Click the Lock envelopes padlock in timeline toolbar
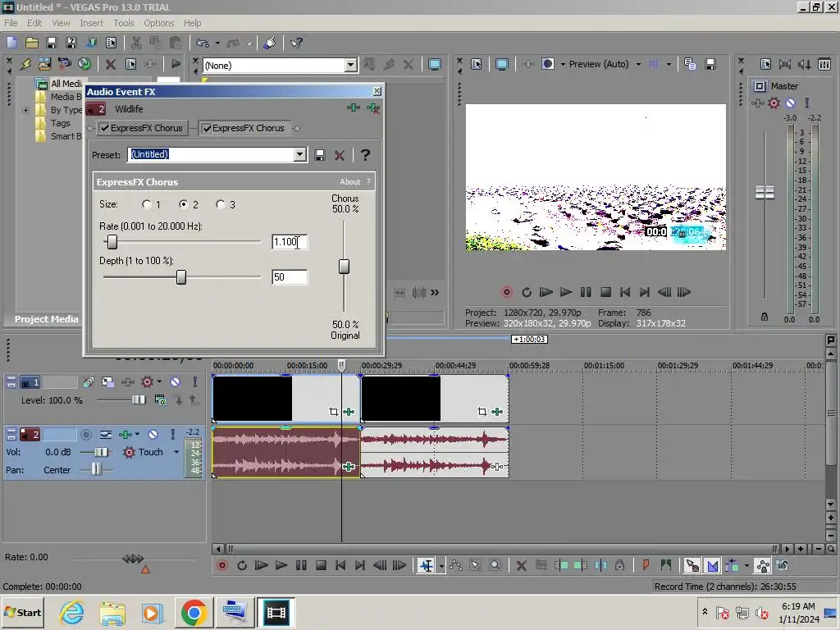Viewport: 840px width, 630px height. point(620,565)
